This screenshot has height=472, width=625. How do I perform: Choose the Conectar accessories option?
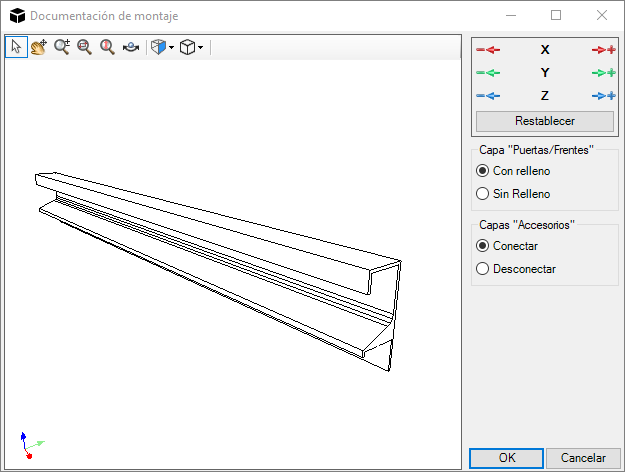point(507,246)
